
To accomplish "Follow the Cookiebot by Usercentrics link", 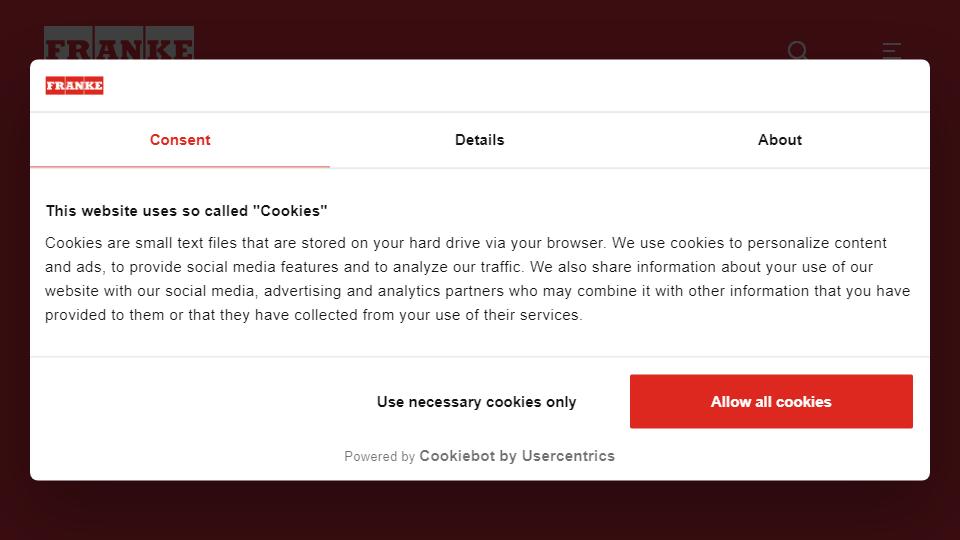I will (x=517, y=456).
